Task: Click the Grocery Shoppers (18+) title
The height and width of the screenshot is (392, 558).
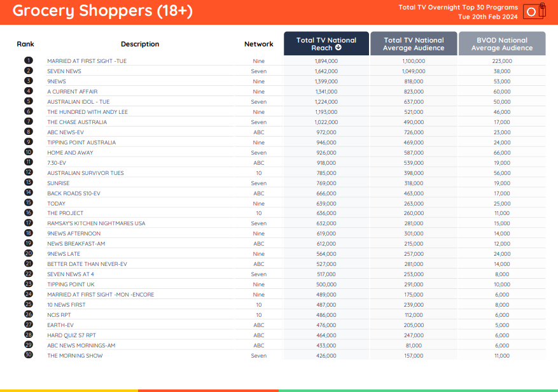Action: tap(102, 11)
